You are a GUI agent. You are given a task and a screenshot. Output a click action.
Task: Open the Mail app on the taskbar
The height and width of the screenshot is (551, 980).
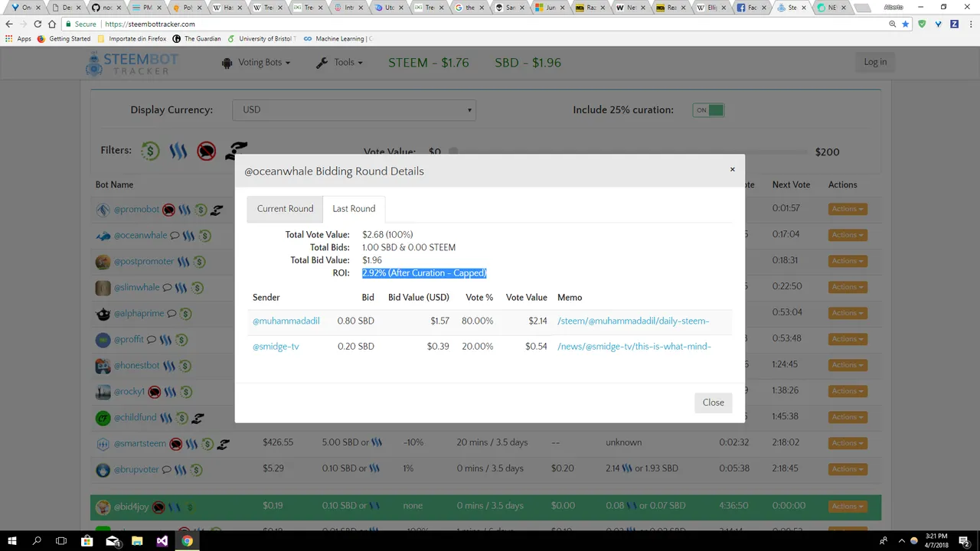[113, 541]
